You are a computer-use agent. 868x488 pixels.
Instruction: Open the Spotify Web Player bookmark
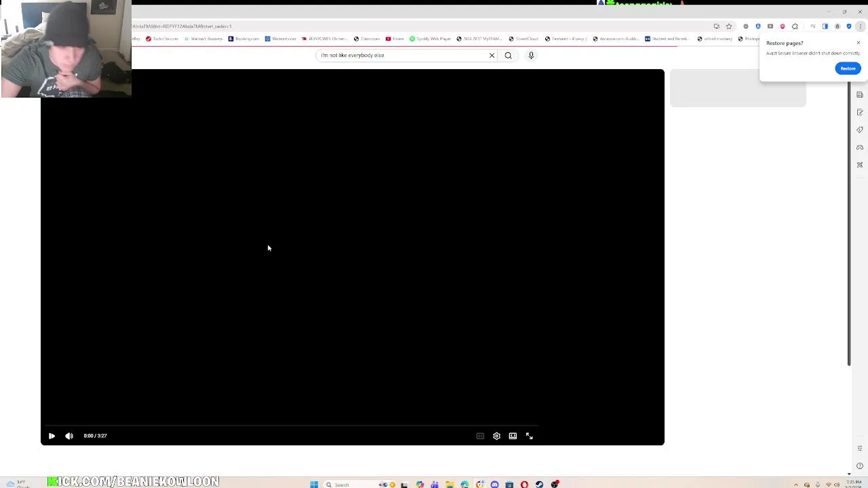(430, 39)
